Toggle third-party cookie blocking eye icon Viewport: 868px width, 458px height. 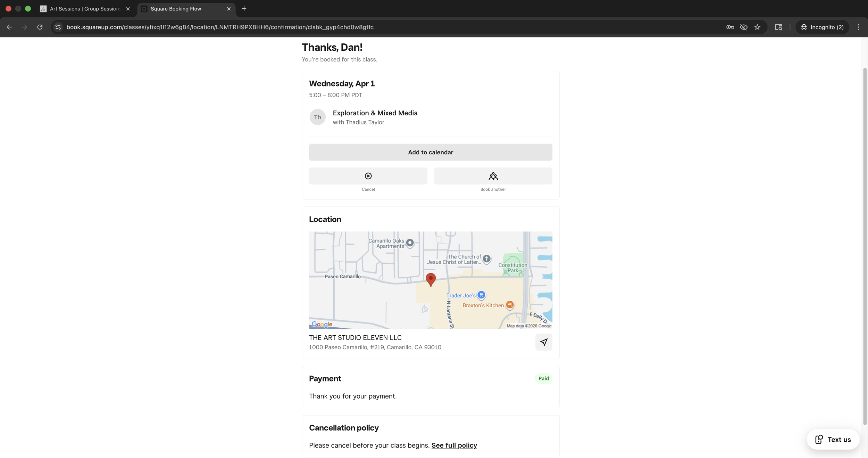click(744, 27)
